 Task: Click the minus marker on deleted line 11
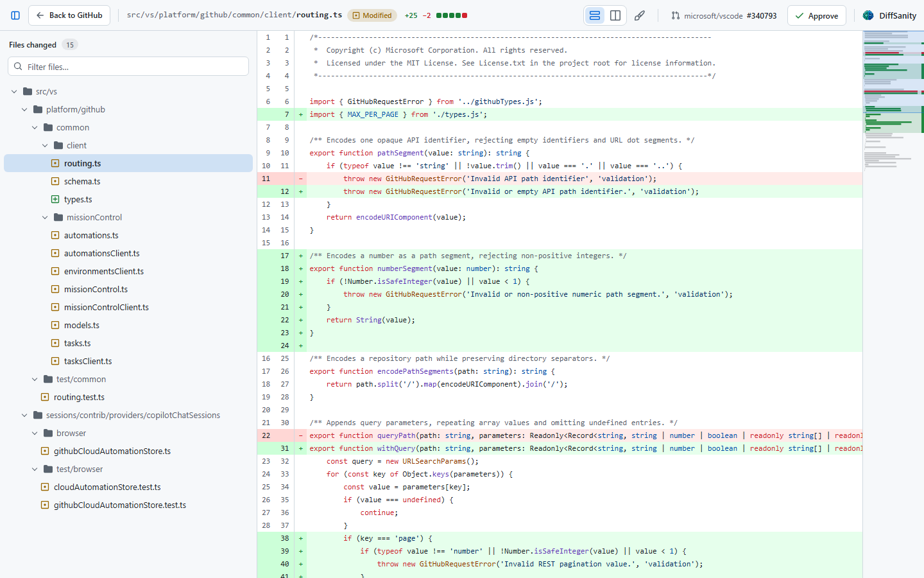(x=301, y=179)
